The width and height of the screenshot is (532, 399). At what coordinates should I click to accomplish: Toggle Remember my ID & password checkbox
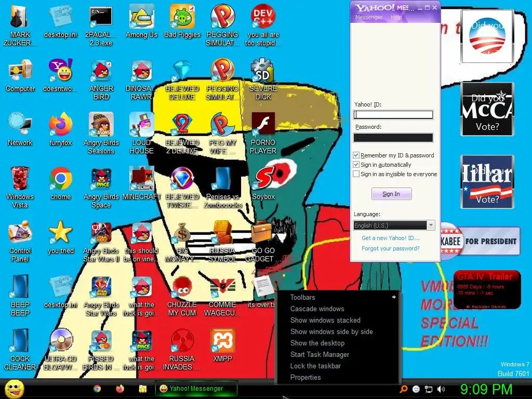coord(356,155)
